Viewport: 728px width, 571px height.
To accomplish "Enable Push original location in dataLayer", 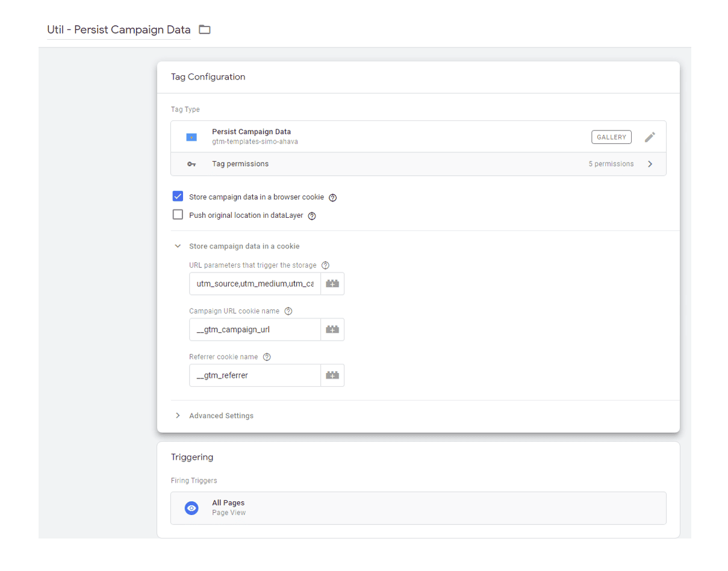I will tap(178, 215).
